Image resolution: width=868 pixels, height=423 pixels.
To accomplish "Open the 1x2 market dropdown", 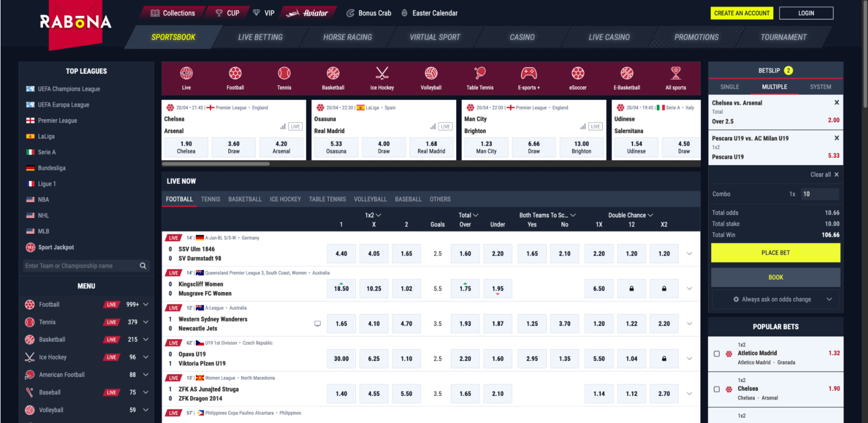I will coord(373,215).
